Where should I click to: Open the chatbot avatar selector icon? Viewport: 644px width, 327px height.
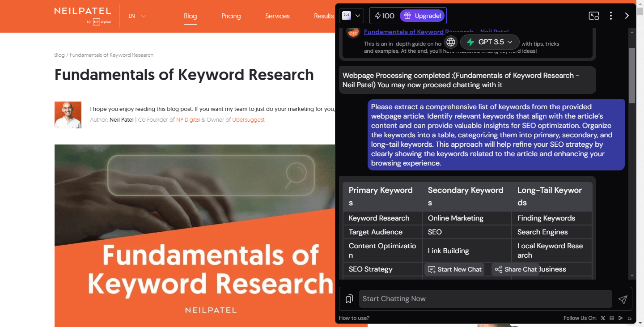point(352,16)
